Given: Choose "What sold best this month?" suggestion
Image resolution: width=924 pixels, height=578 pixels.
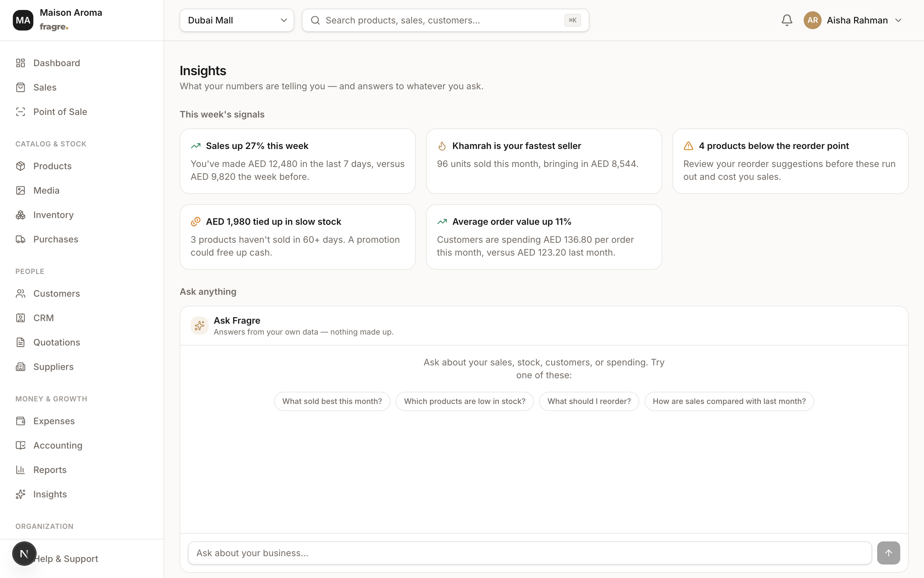Looking at the screenshot, I should [x=332, y=401].
